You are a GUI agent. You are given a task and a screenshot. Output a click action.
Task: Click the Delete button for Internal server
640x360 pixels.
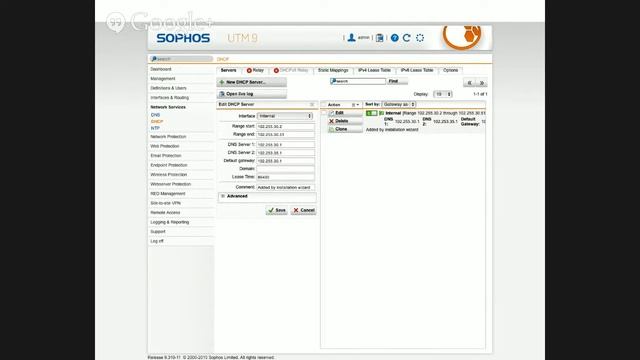(x=345, y=121)
